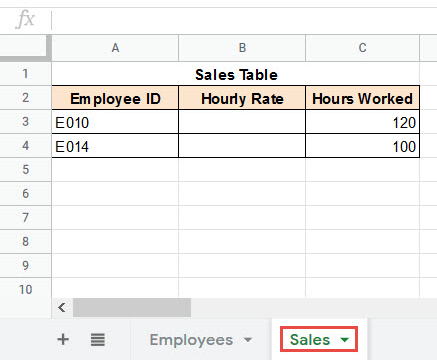Image resolution: width=437 pixels, height=360 pixels.
Task: Click the fx formula icon
Action: pos(25,19)
